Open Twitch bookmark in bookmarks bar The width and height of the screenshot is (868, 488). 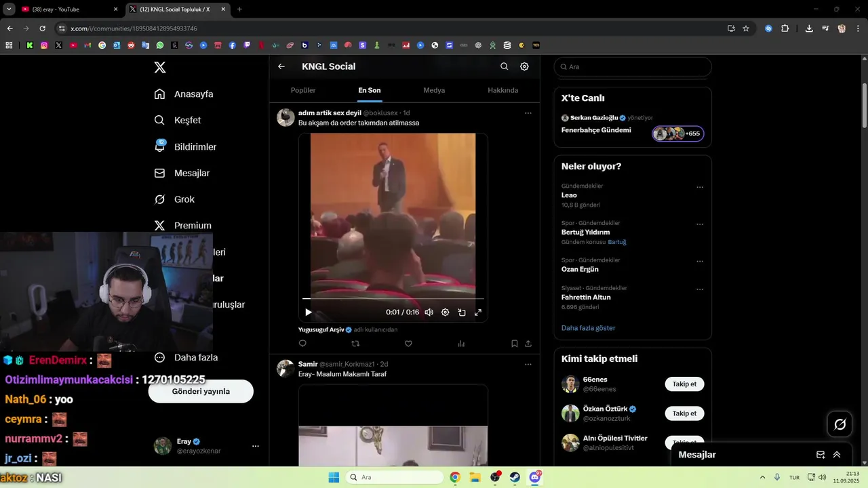(x=247, y=45)
